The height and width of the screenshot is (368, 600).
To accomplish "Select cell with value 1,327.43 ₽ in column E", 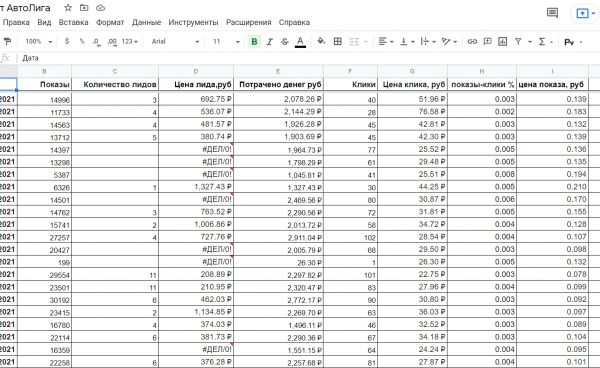I will point(279,187).
